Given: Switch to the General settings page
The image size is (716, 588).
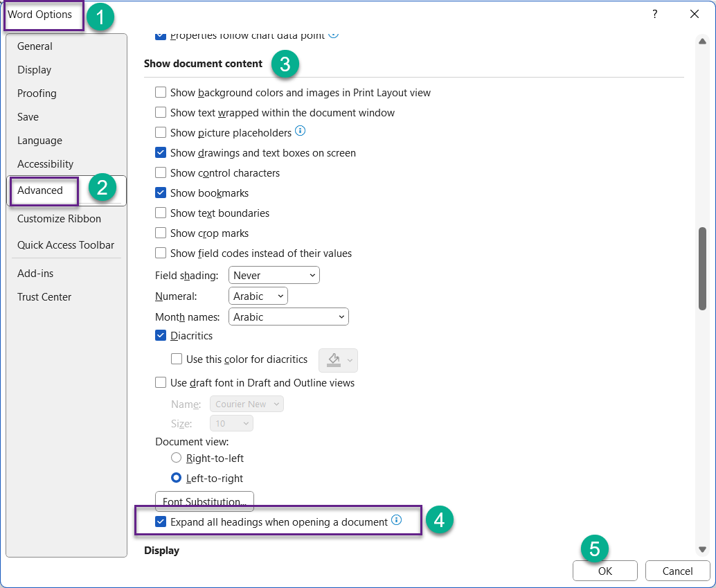Looking at the screenshot, I should (35, 46).
